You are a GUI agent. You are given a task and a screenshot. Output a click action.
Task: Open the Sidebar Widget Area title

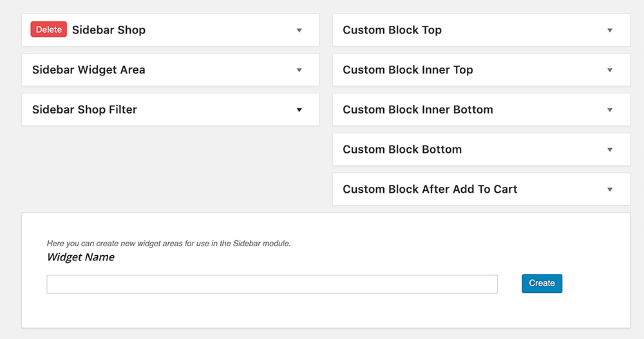[x=89, y=70]
